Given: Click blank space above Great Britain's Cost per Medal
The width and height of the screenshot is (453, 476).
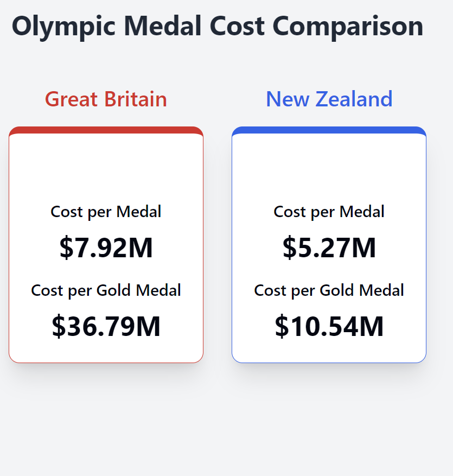Looking at the screenshot, I should 106,168.
